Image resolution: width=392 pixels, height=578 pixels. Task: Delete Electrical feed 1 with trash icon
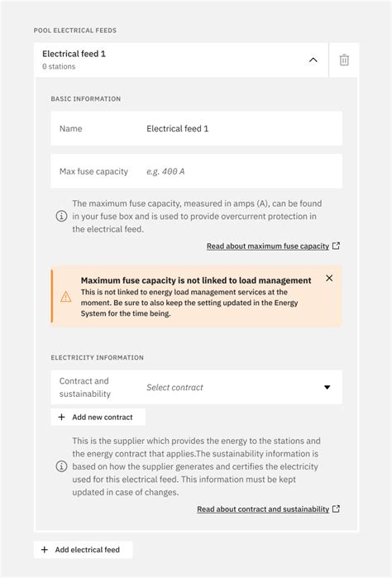click(x=344, y=60)
